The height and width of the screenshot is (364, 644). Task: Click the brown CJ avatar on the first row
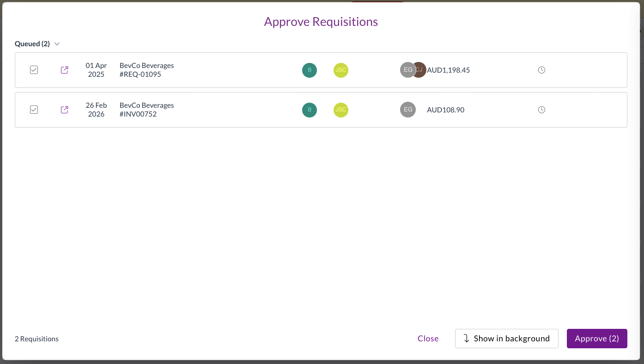click(421, 70)
